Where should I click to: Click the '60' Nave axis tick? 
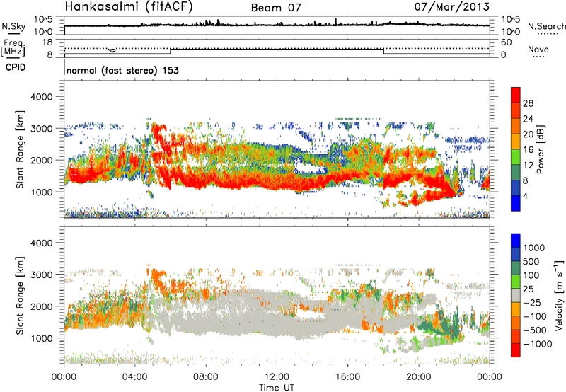506,42
